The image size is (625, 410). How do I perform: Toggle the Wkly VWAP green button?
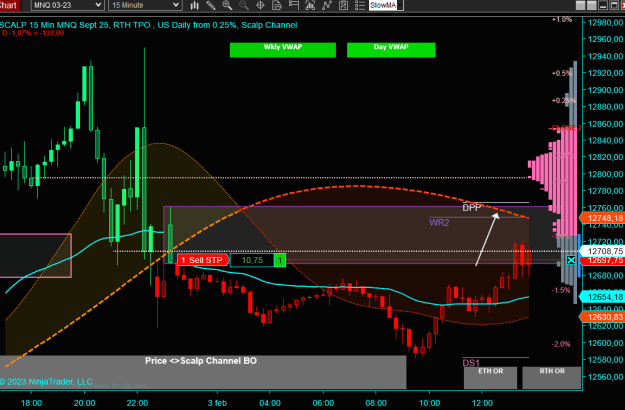[x=283, y=50]
